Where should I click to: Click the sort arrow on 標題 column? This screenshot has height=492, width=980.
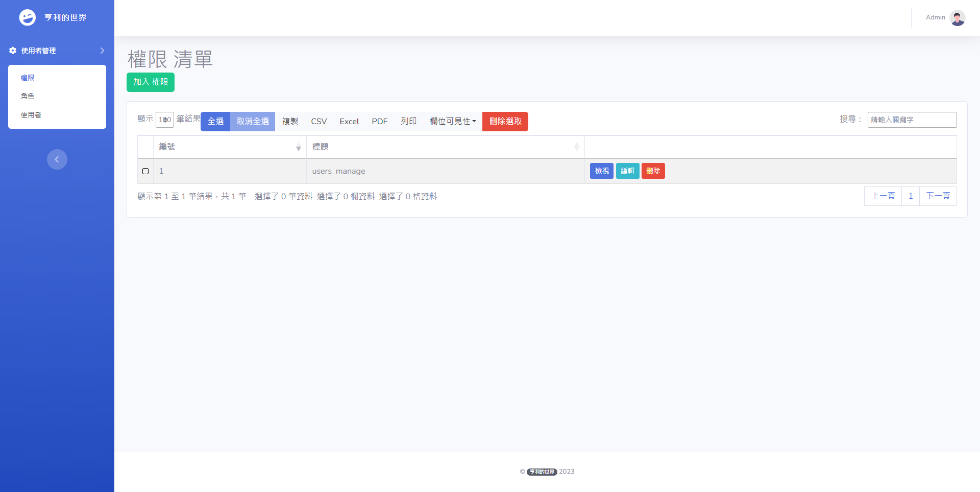577,148
